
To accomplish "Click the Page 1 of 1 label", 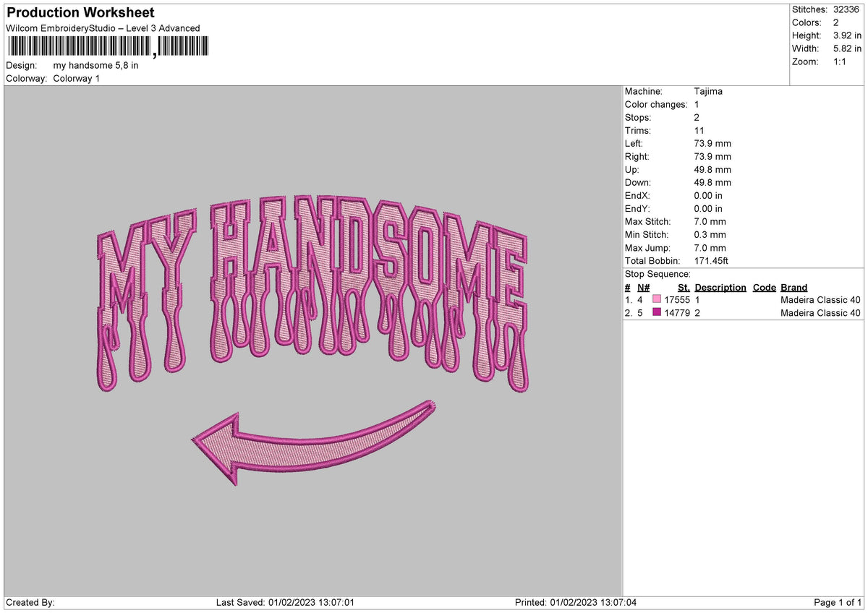I will coord(838,601).
